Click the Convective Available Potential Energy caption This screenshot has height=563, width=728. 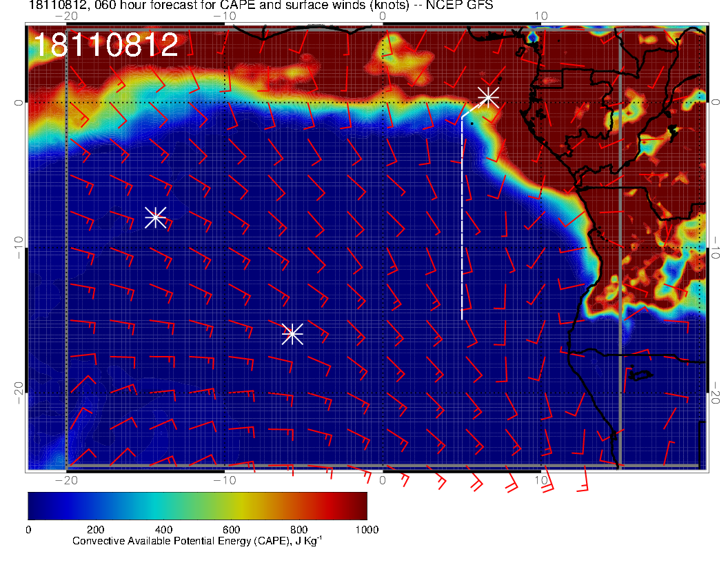[x=196, y=542]
